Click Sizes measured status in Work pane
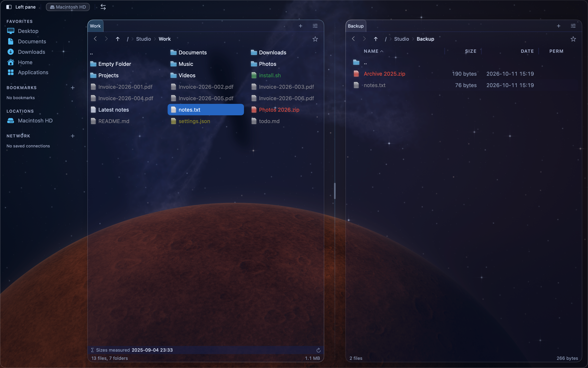The width and height of the screenshot is (588, 368). (132, 350)
